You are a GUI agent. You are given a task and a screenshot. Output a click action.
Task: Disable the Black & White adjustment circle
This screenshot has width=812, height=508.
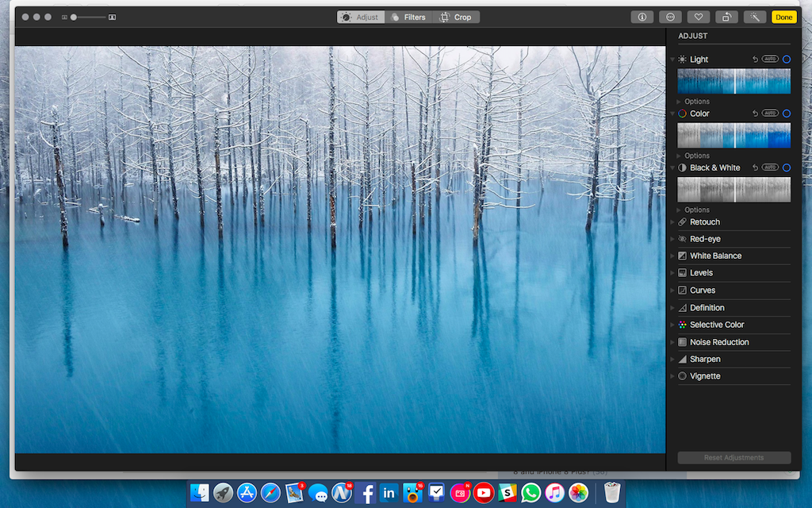tap(786, 167)
